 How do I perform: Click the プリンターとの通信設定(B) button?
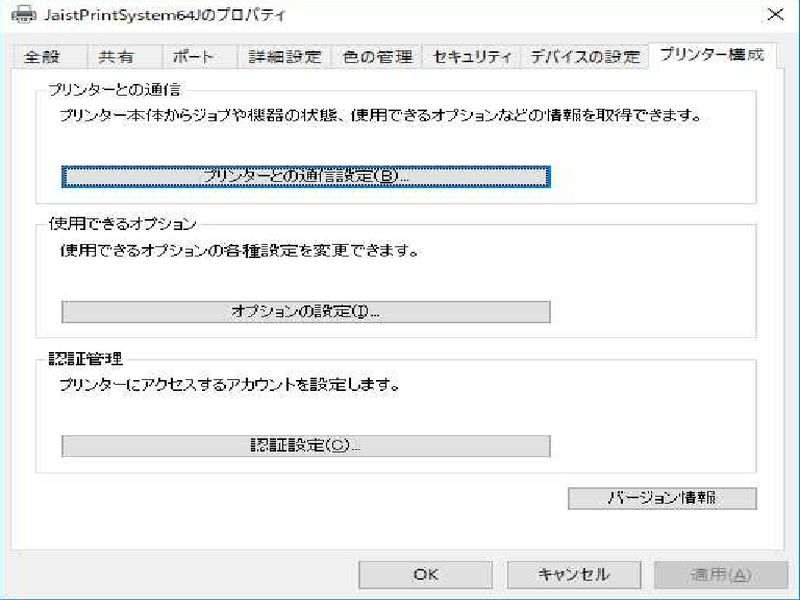(306, 177)
